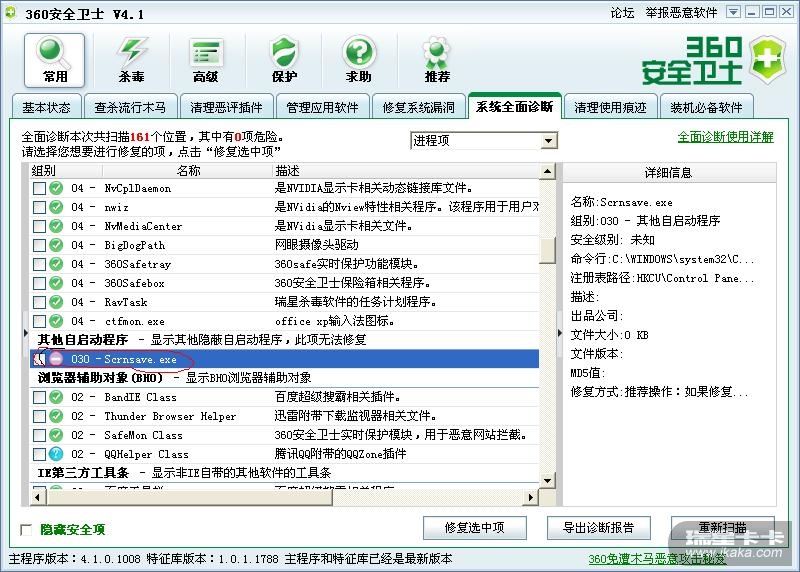
Task: Check the NvMediaCenter checkbox
Action: pyautogui.click(x=39, y=226)
